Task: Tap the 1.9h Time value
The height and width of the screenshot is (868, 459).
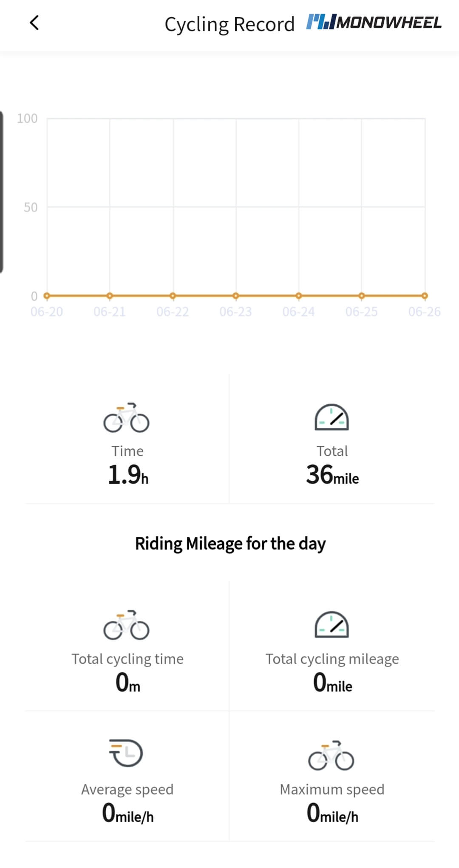Action: (127, 475)
